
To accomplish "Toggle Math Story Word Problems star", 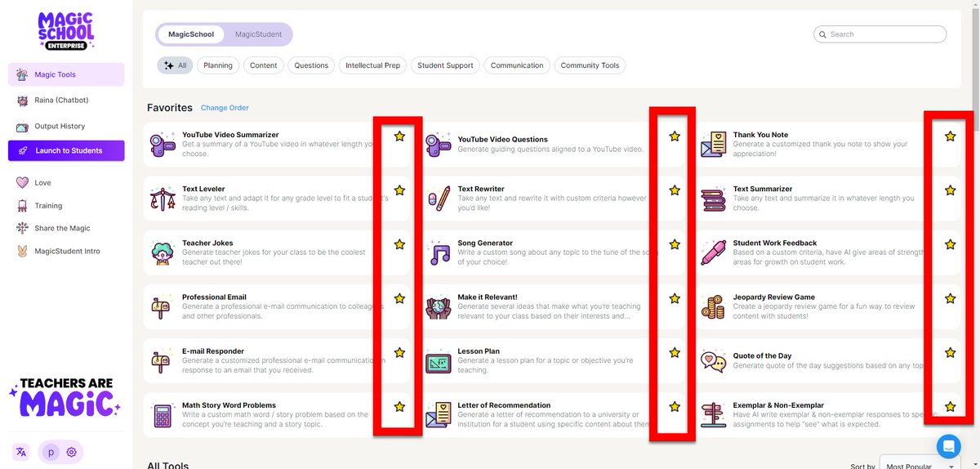I will point(399,407).
